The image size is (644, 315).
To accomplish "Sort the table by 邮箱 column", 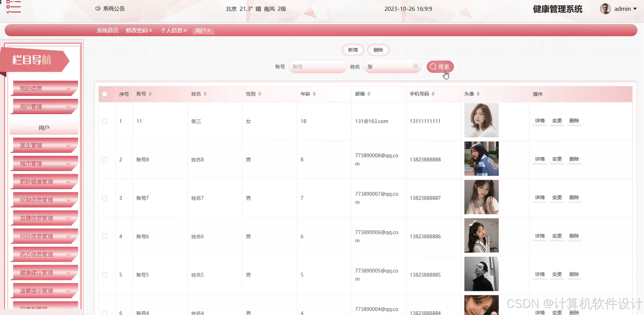I will [369, 94].
